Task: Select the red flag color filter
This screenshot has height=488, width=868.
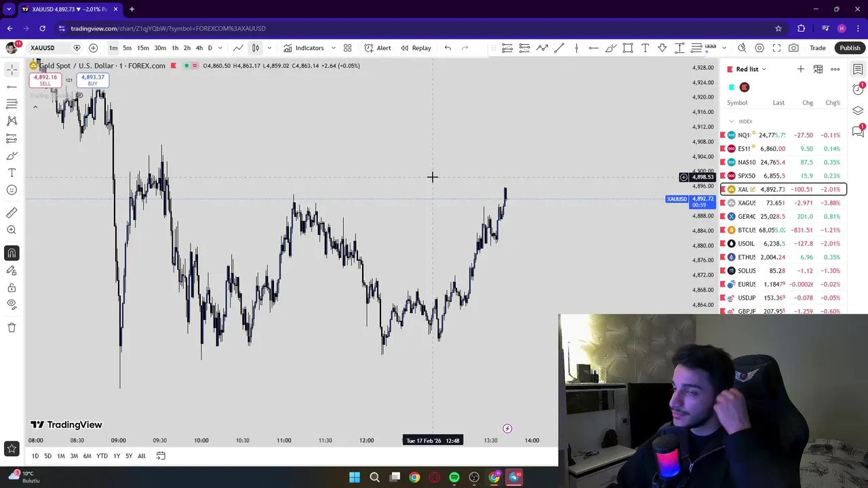Action: (745, 87)
